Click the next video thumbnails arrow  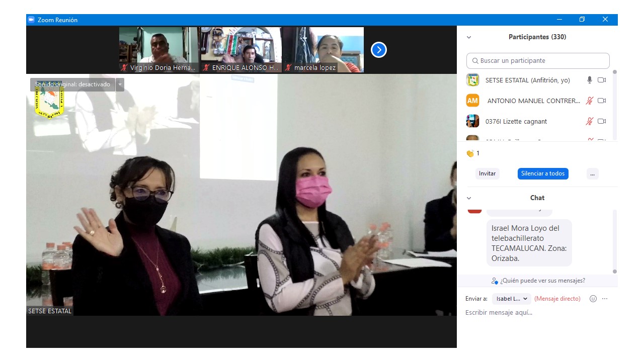378,50
